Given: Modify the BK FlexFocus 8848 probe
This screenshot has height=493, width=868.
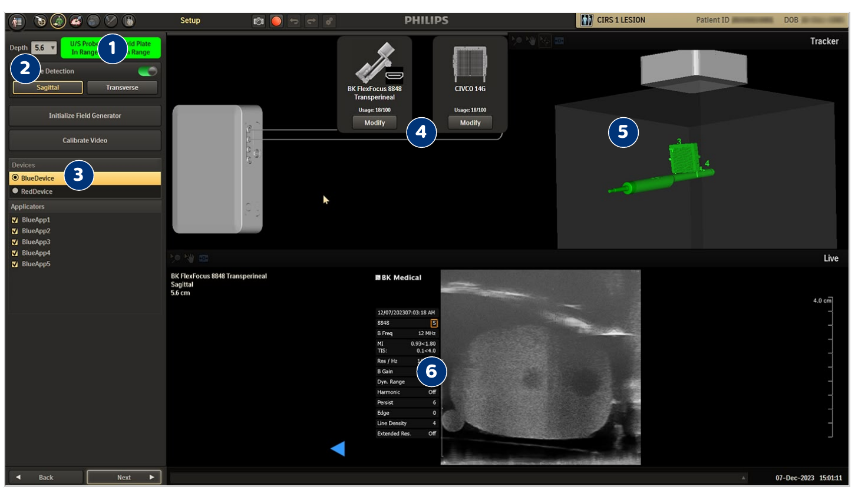Looking at the screenshot, I should (375, 123).
